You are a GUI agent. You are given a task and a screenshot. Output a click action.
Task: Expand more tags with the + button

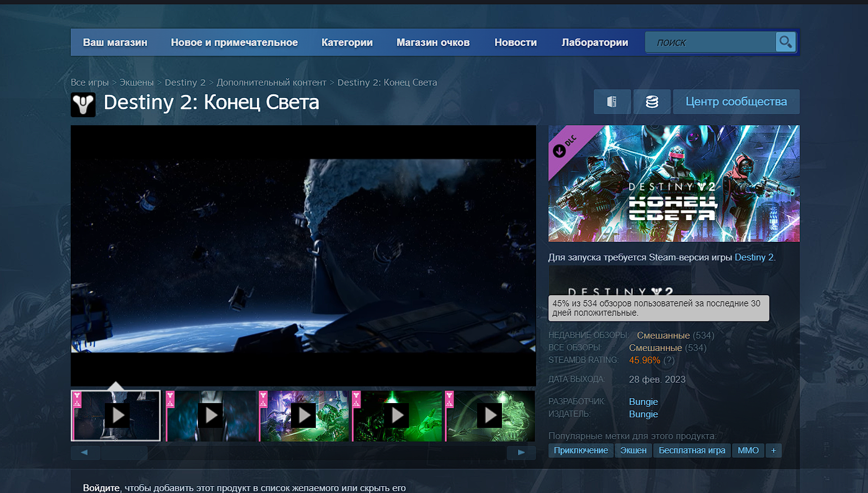[773, 450]
